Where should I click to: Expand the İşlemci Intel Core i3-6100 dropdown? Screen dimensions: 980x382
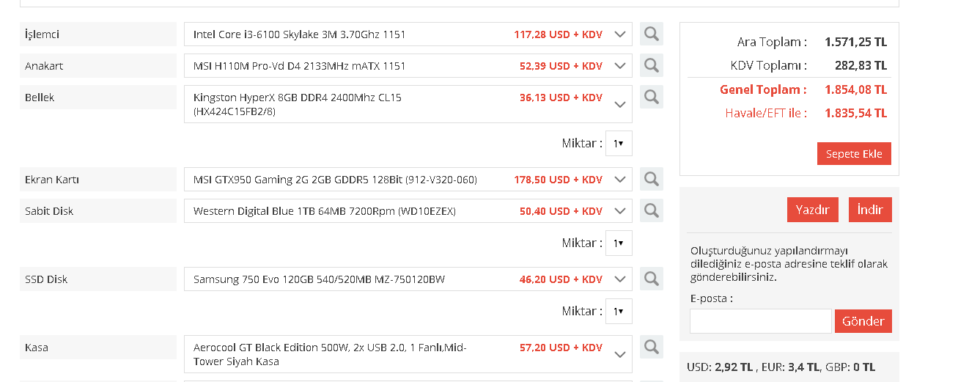(x=620, y=34)
